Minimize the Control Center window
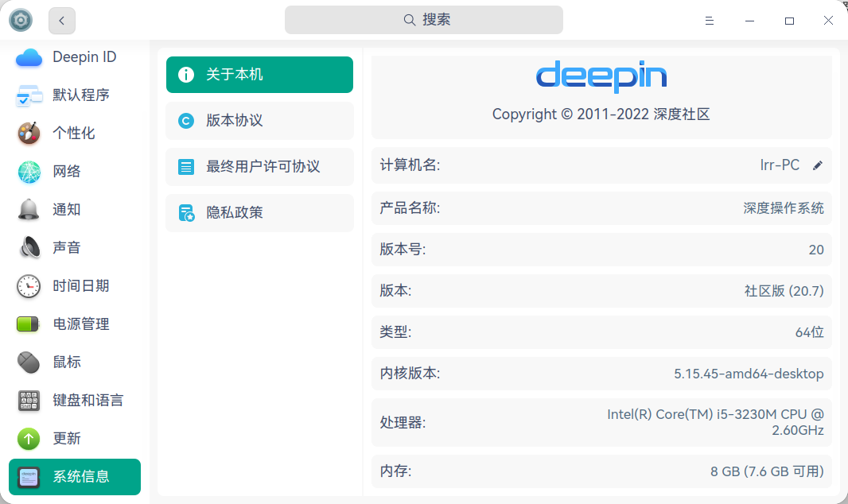 [749, 21]
